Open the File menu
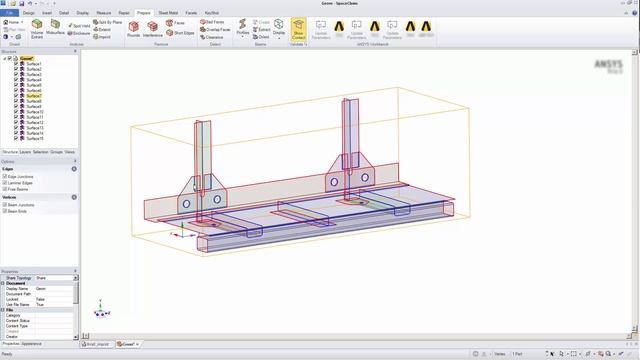 pyautogui.click(x=9, y=13)
